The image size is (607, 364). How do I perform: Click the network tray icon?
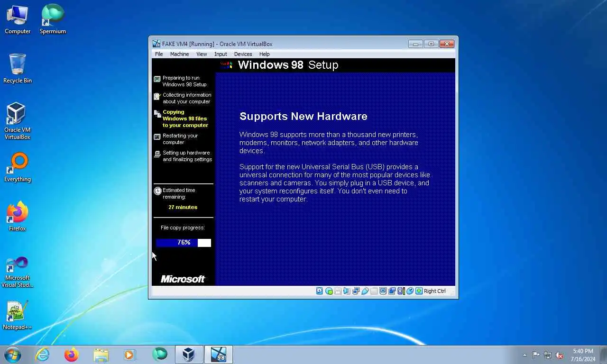(x=548, y=355)
